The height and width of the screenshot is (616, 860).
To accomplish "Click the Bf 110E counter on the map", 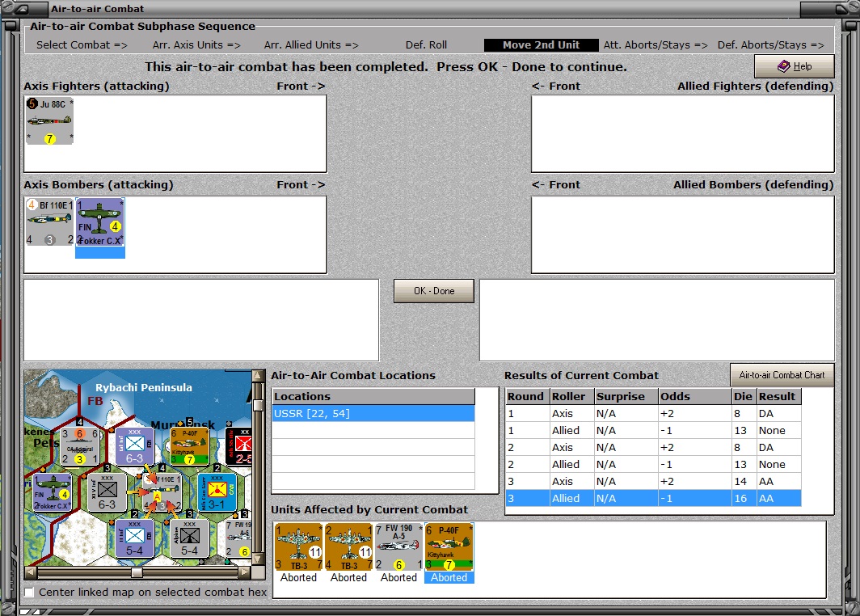I will pos(162,492).
